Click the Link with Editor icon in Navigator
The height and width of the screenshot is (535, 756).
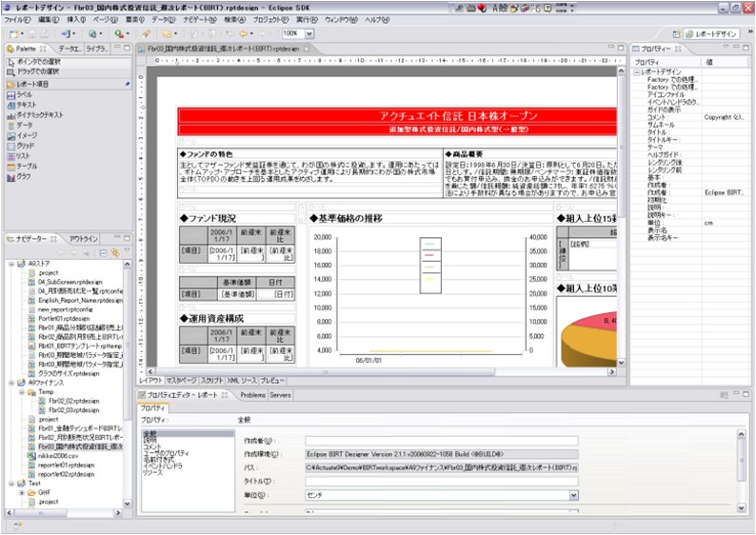click(115, 252)
